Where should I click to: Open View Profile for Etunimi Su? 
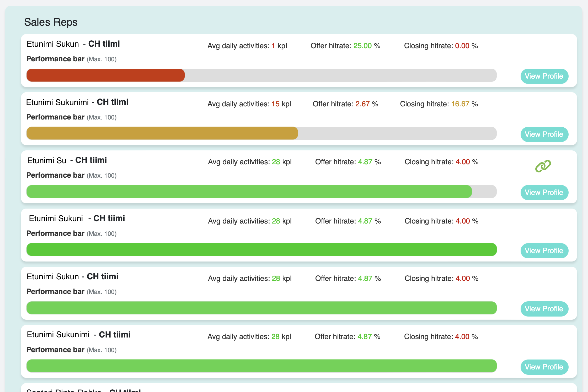[x=544, y=193]
